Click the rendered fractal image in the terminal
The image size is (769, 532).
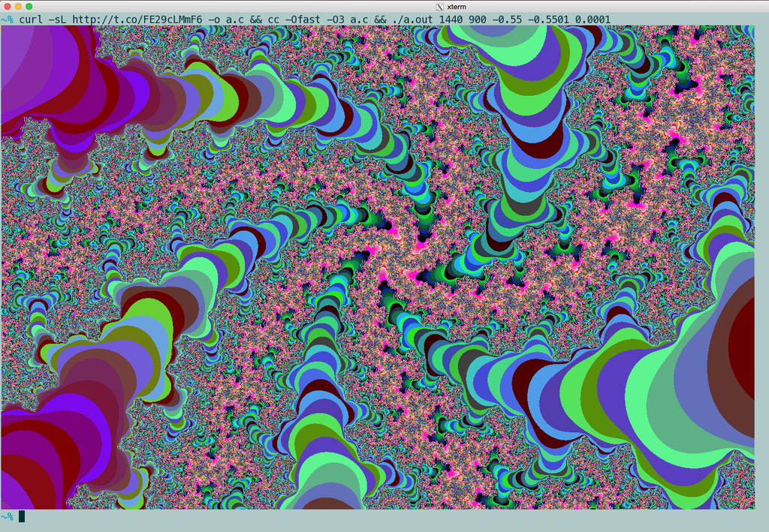click(x=378, y=267)
